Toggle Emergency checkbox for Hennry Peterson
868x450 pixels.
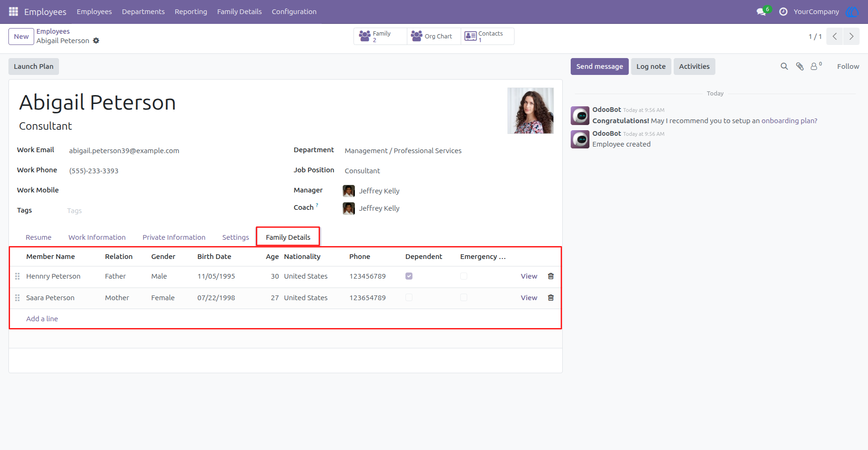coord(463,276)
